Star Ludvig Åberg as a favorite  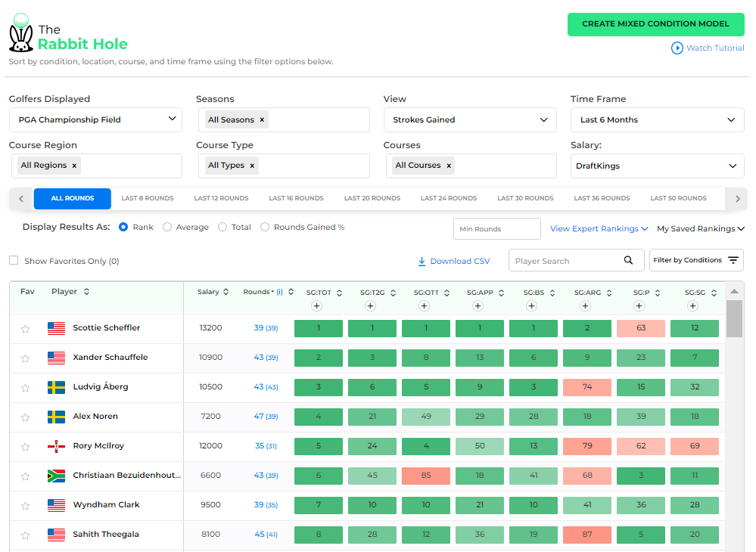point(26,388)
